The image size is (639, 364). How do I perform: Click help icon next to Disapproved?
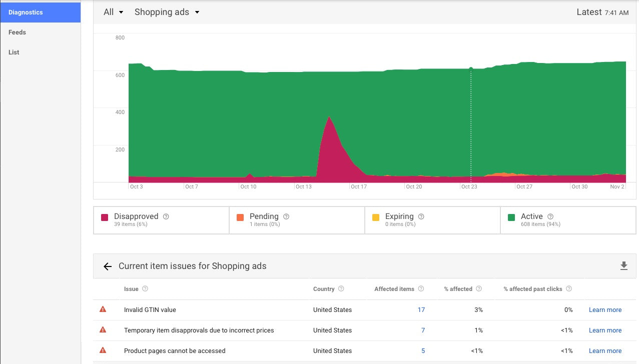tap(166, 216)
